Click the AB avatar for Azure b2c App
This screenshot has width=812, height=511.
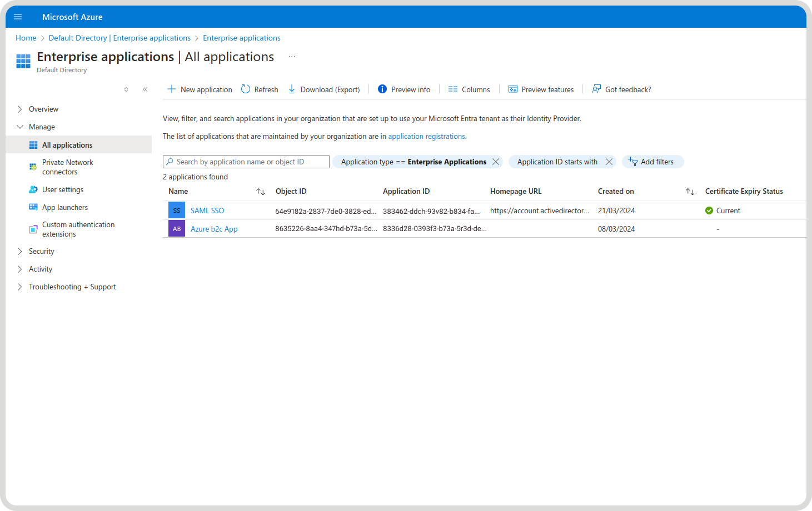[177, 228]
